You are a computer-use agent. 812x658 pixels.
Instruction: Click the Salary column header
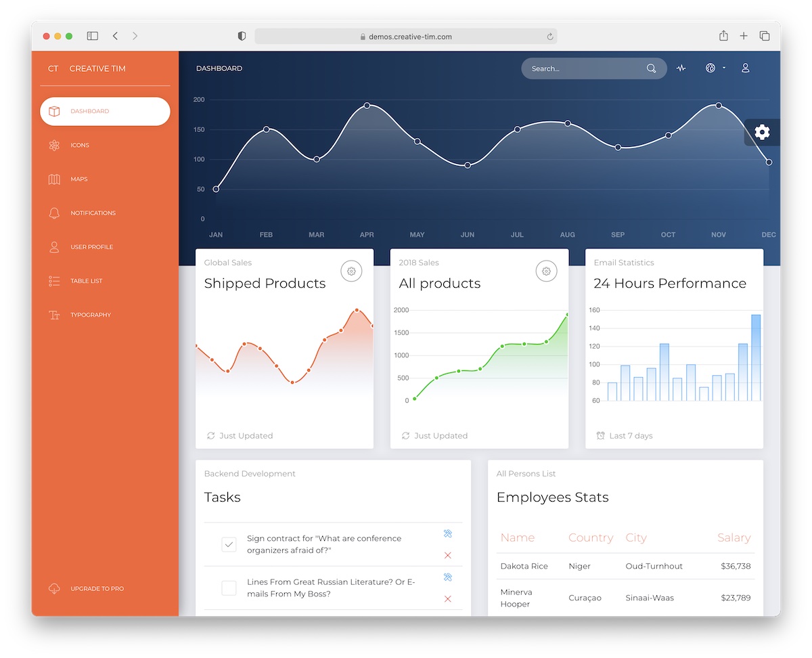734,538
